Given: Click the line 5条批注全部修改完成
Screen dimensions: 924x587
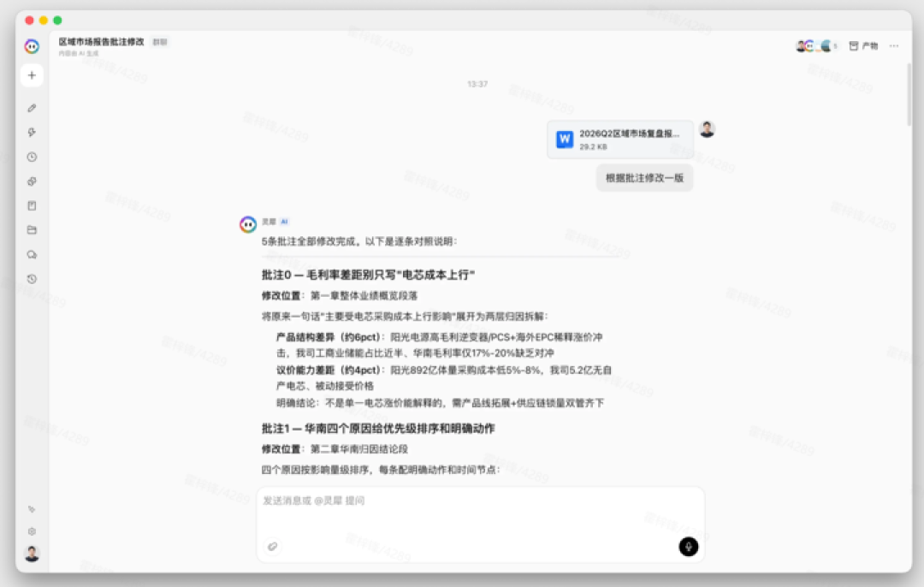Looking at the screenshot, I should (359, 241).
